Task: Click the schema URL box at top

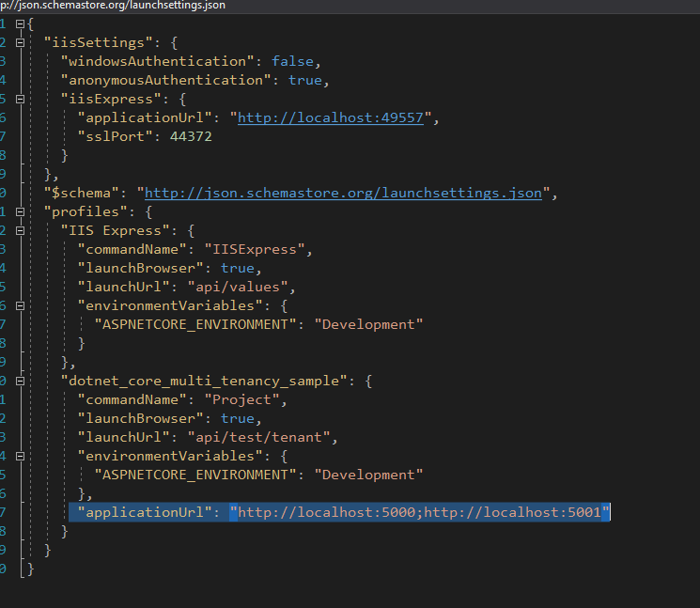Action: [x=350, y=6]
